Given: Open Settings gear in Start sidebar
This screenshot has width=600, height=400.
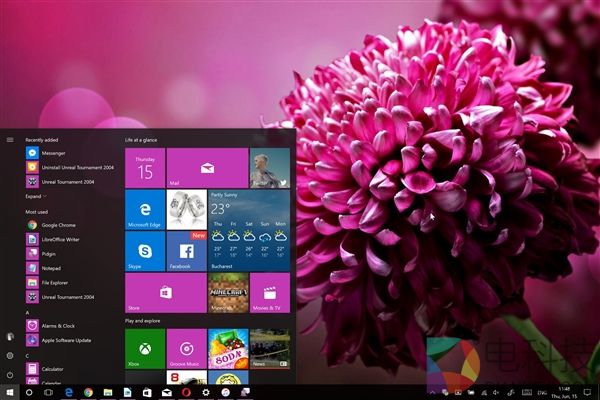Looking at the screenshot, I should (10, 356).
